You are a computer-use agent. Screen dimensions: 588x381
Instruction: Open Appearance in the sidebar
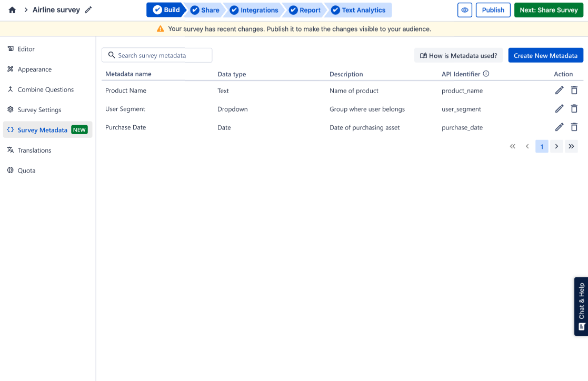click(x=34, y=69)
